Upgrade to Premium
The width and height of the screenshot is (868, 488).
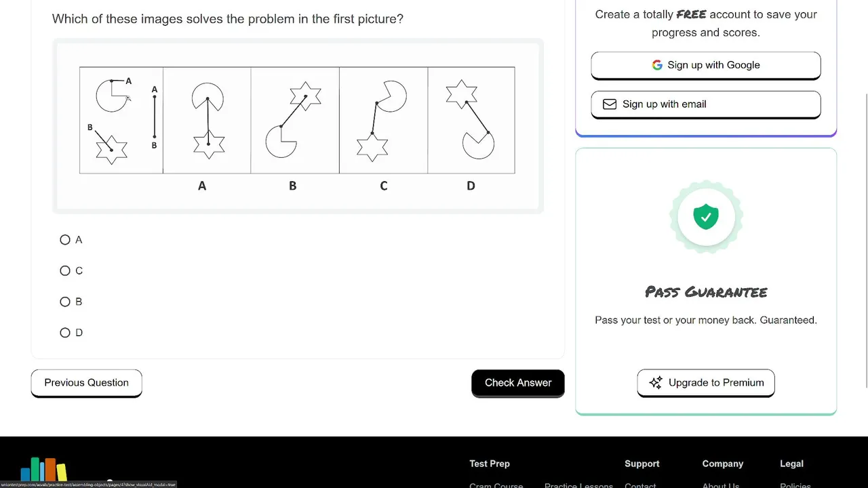point(706,383)
